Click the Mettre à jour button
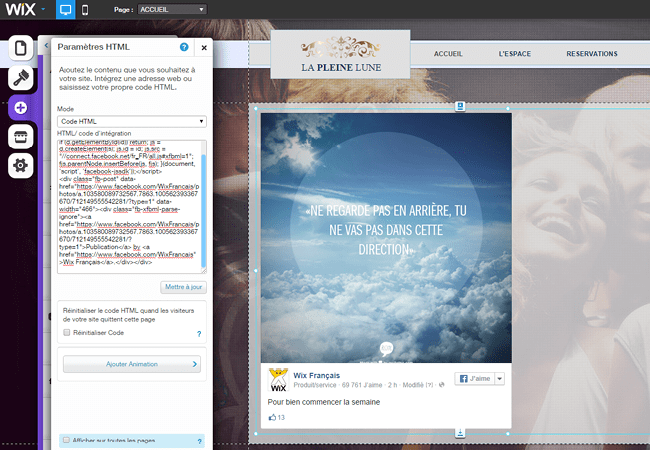650x450 pixels. [183, 287]
